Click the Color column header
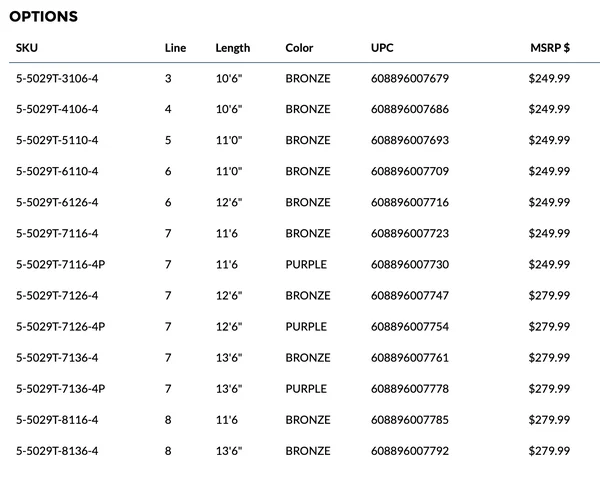This screenshot has height=492, width=600. point(299,48)
